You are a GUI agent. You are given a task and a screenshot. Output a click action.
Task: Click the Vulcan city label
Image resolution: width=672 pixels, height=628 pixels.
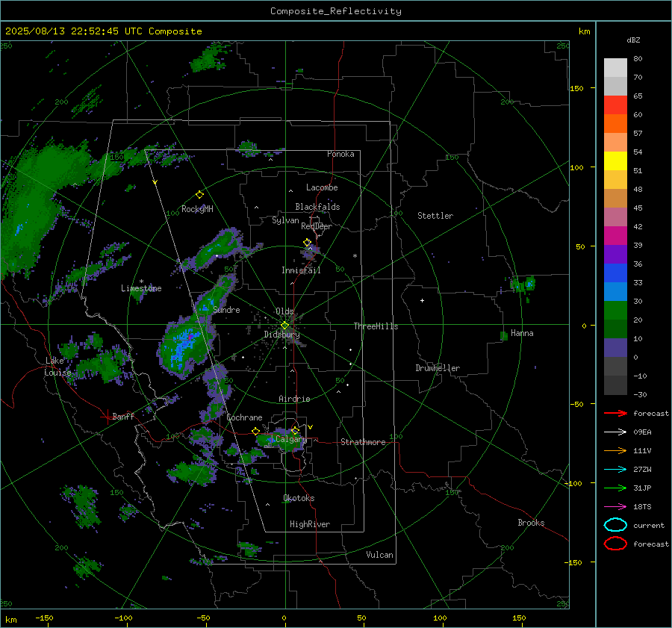pyautogui.click(x=380, y=555)
